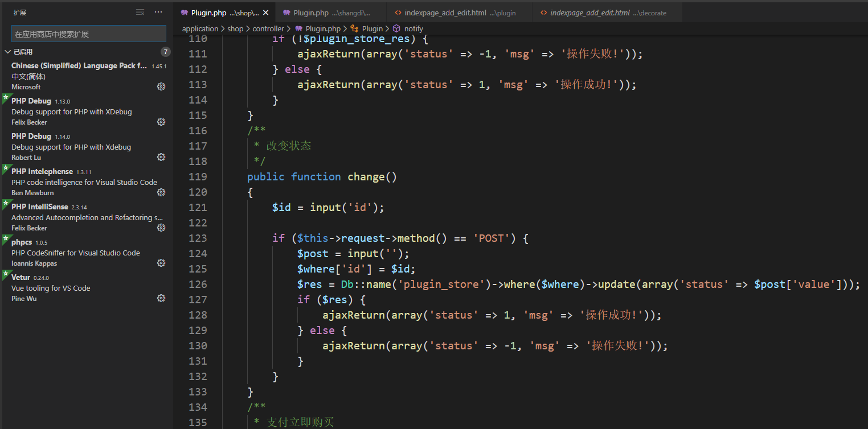
Task: Click the notify method breadcrumb segment
Action: click(x=413, y=28)
